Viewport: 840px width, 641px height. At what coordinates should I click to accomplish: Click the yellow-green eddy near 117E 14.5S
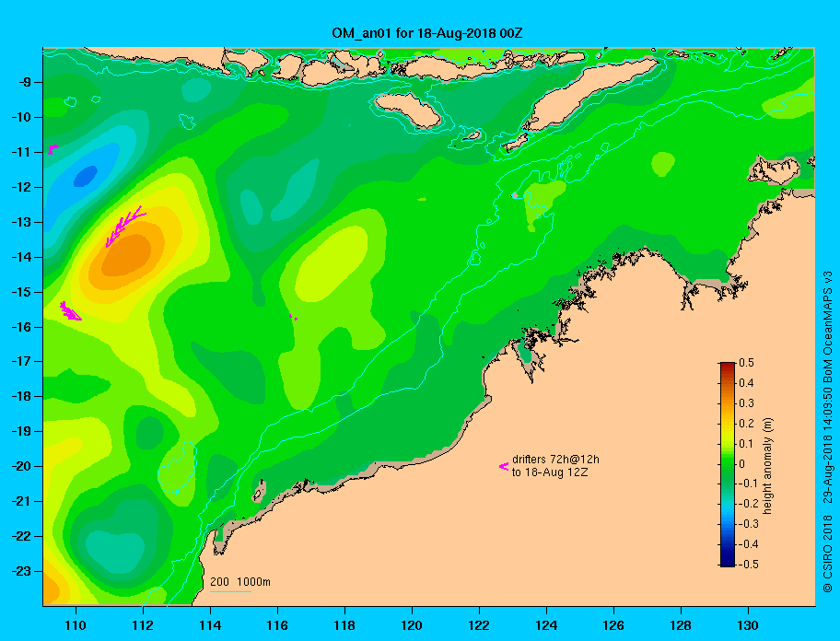[x=331, y=262]
